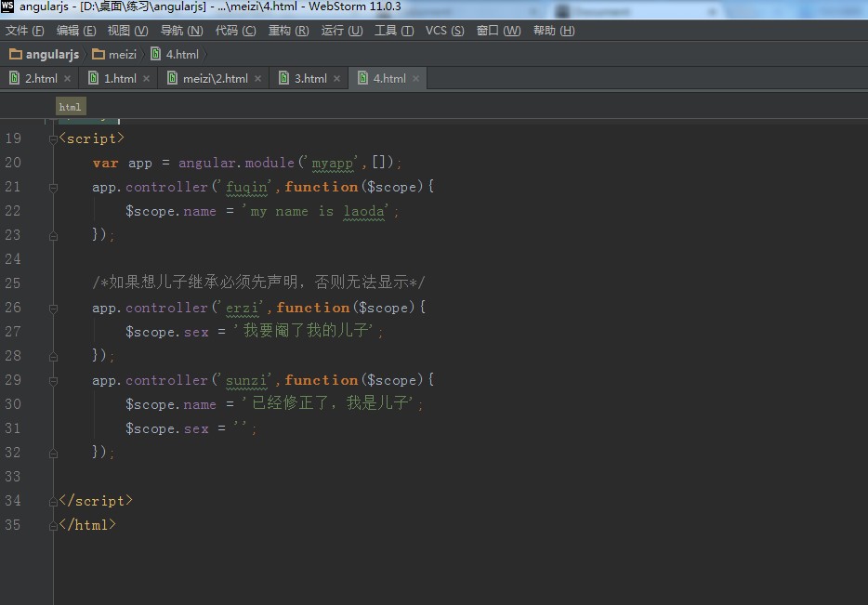The image size is (868, 605).
Task: Click the html file icon on 2.html tab
Action: point(14,78)
